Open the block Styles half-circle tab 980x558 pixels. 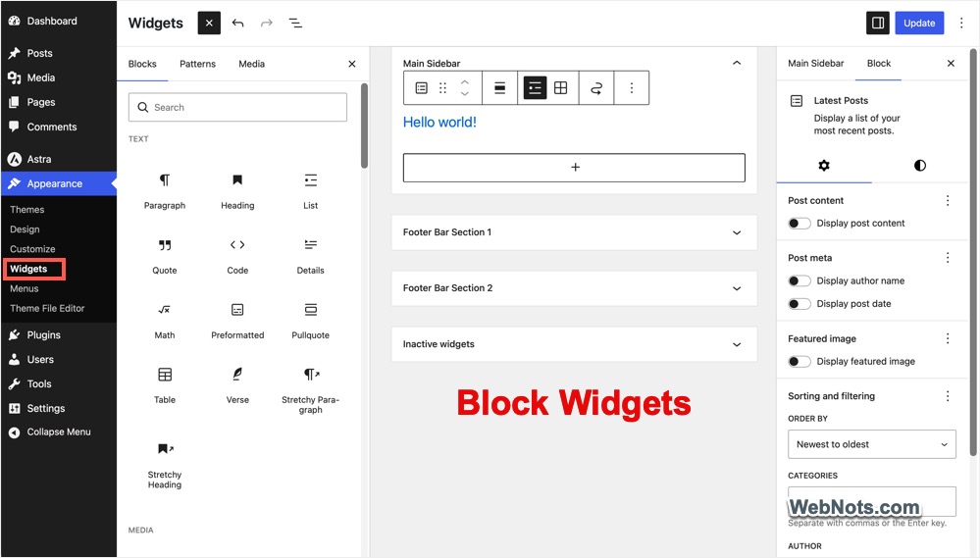(x=919, y=166)
